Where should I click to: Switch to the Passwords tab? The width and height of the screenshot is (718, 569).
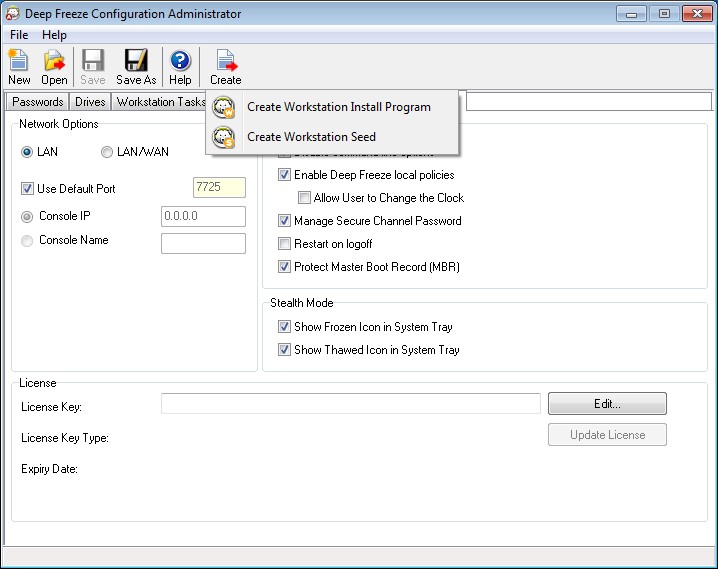coord(38,102)
